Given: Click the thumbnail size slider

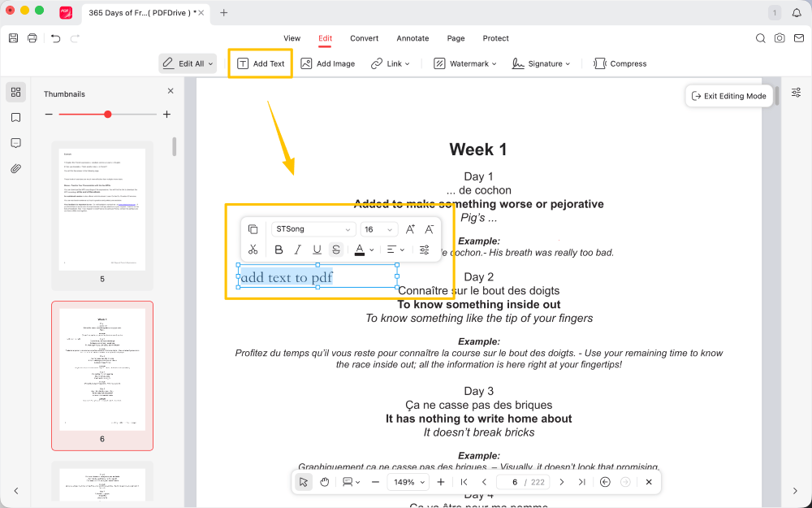Looking at the screenshot, I should pos(108,115).
